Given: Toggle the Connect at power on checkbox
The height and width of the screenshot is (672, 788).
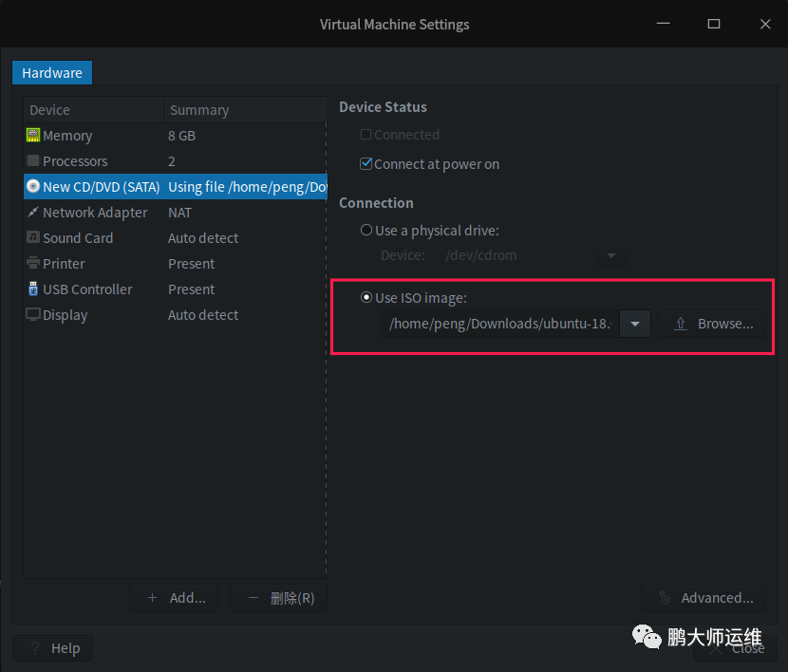Looking at the screenshot, I should point(366,164).
